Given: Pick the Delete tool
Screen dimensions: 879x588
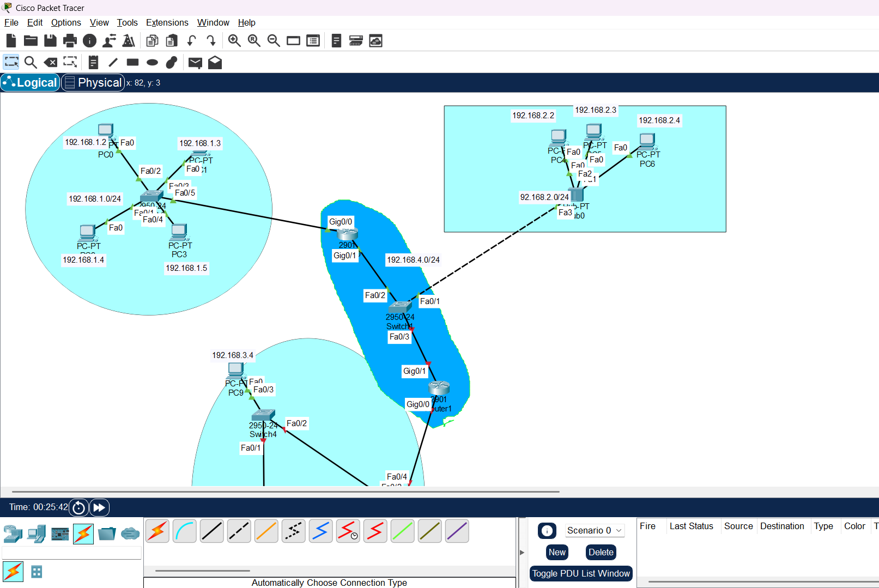Looking at the screenshot, I should point(50,62).
